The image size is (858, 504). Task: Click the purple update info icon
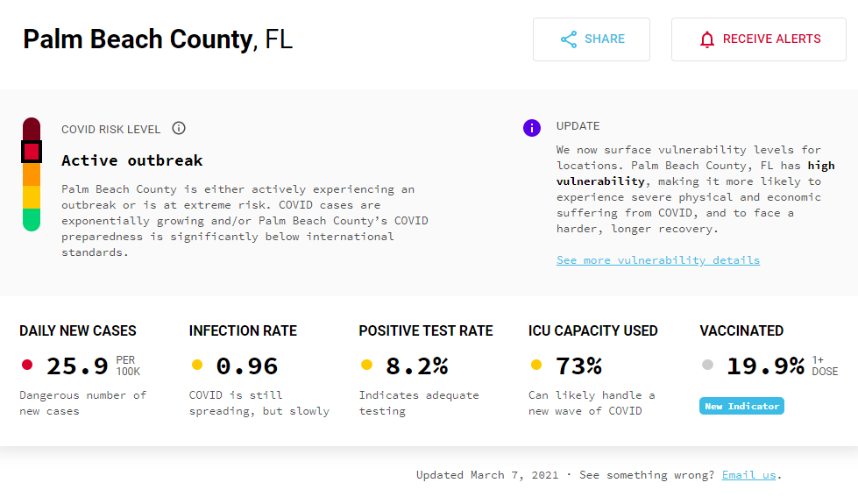532,128
